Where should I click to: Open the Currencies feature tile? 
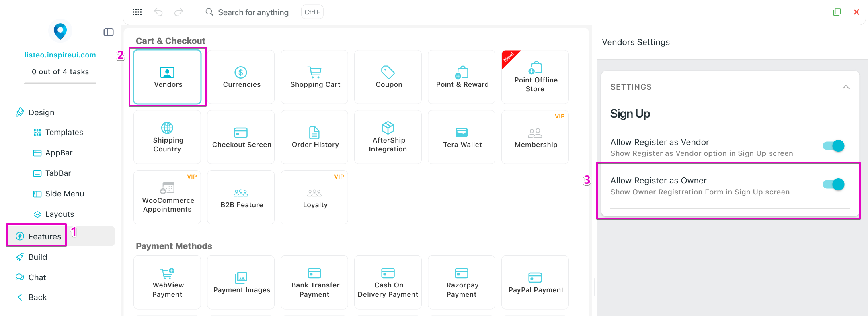click(x=241, y=77)
